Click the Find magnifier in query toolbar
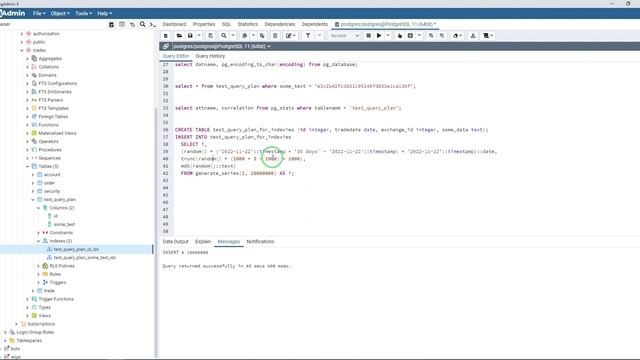 224,36
